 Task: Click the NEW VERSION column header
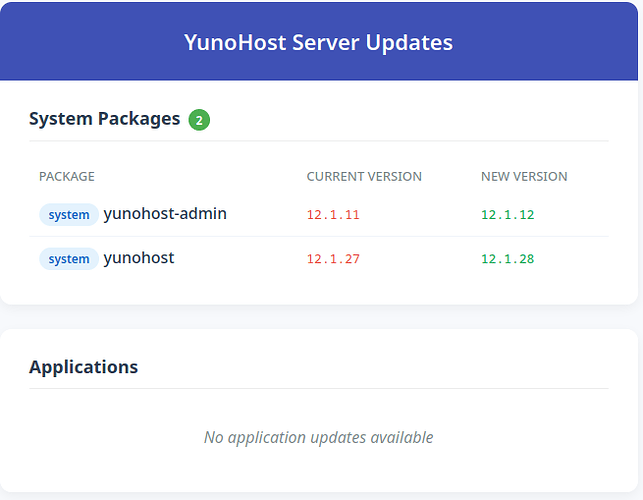click(x=524, y=176)
